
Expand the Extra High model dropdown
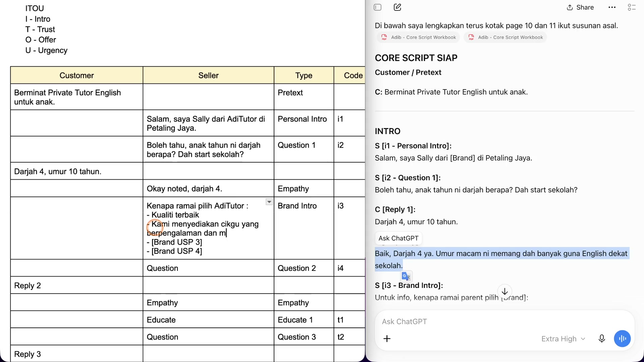[x=563, y=339]
